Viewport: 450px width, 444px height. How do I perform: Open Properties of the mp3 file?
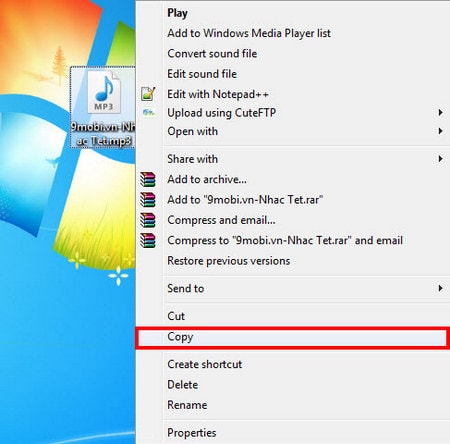[192, 433]
